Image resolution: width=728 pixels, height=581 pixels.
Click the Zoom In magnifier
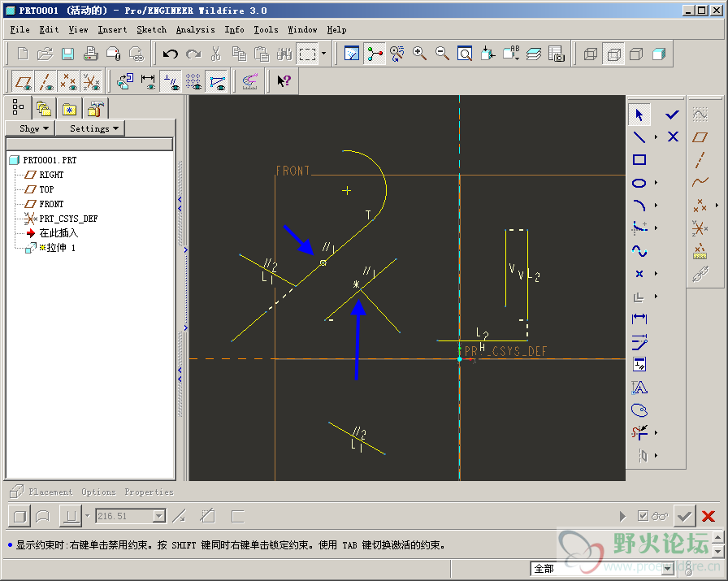[x=419, y=54]
